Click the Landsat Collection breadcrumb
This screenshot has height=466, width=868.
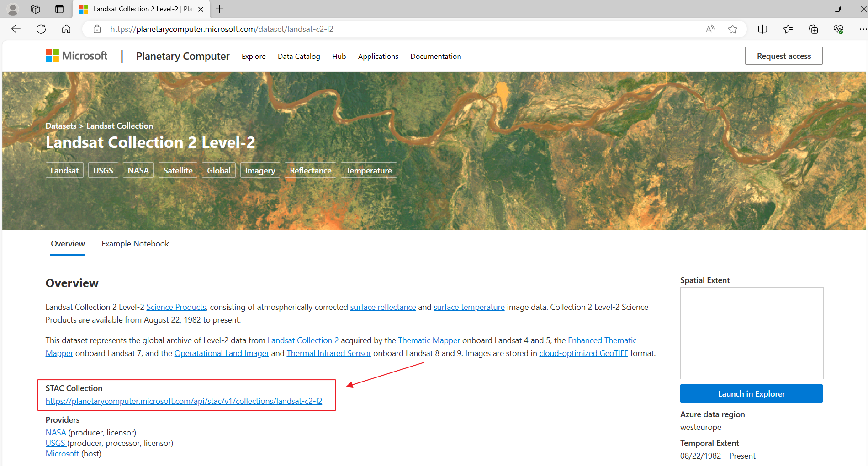coord(120,126)
